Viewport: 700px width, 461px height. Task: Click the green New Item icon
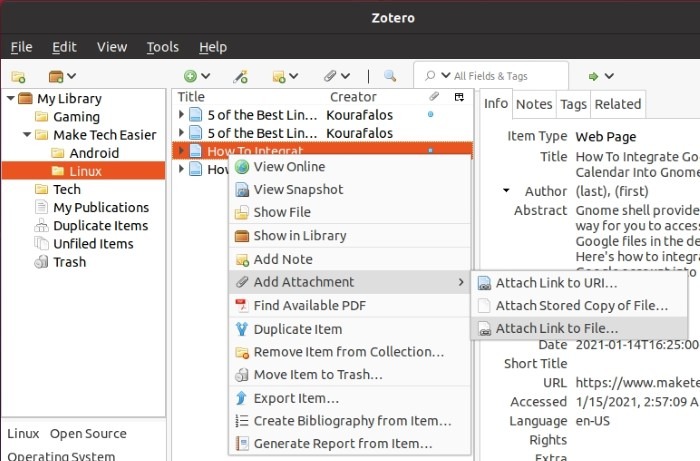tap(190, 76)
